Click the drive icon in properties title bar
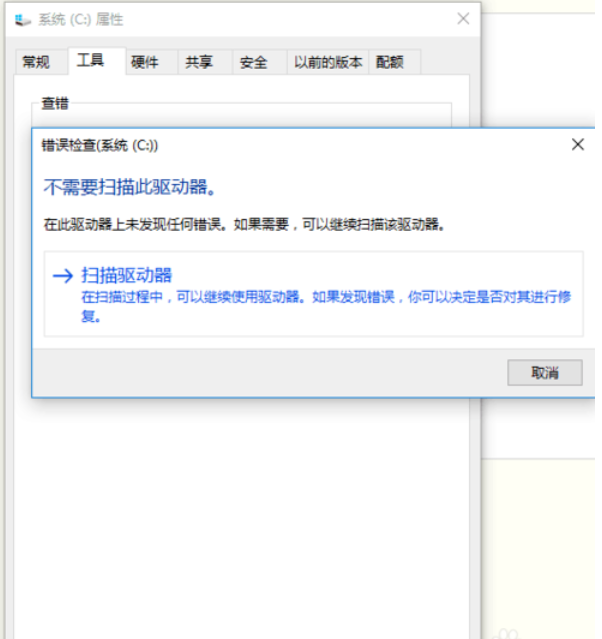The height and width of the screenshot is (639, 602). 22,20
